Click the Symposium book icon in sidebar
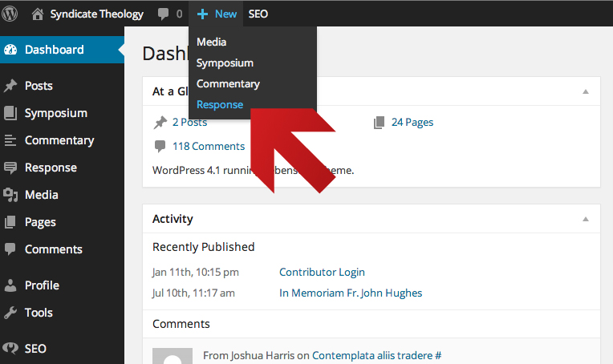The height and width of the screenshot is (364, 613). coord(10,113)
